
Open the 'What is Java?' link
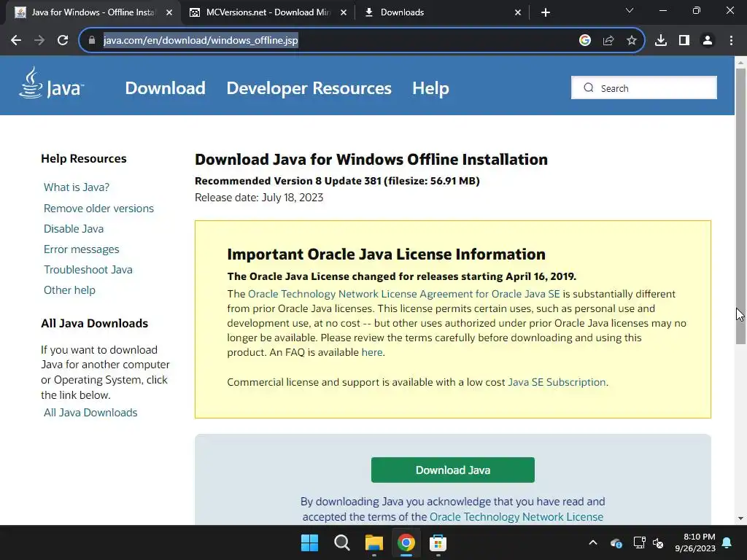tap(76, 187)
